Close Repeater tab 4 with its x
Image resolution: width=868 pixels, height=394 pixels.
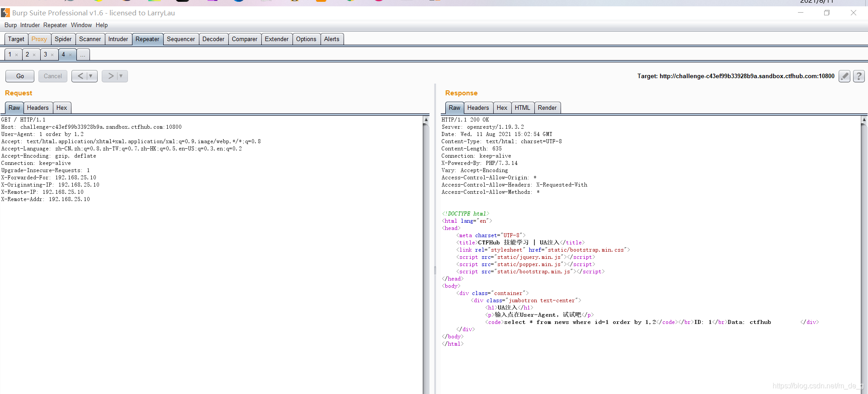[70, 55]
